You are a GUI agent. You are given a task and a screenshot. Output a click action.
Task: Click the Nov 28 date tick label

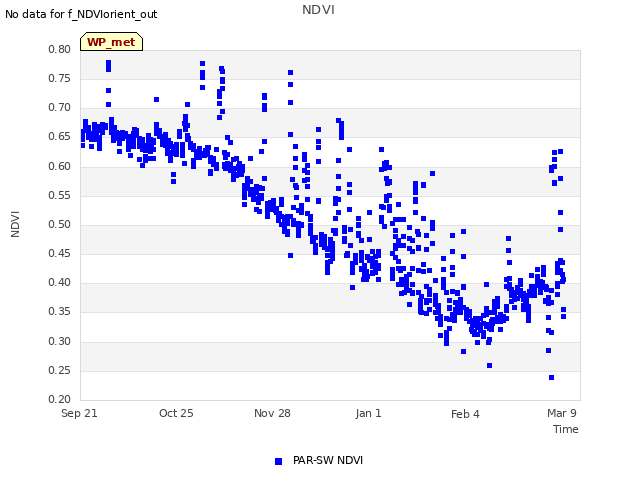[272, 413]
